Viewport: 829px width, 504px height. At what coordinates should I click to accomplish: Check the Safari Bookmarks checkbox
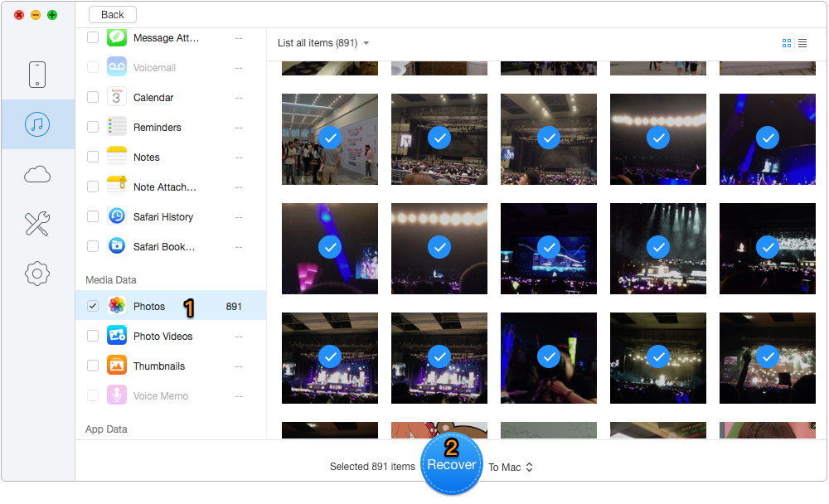(x=93, y=246)
